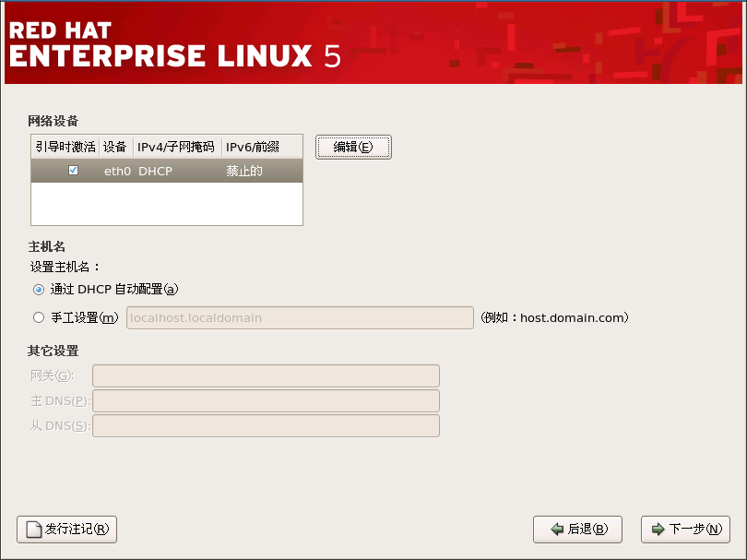Click the 设置主机名 label
747x560 pixels.
[65, 267]
